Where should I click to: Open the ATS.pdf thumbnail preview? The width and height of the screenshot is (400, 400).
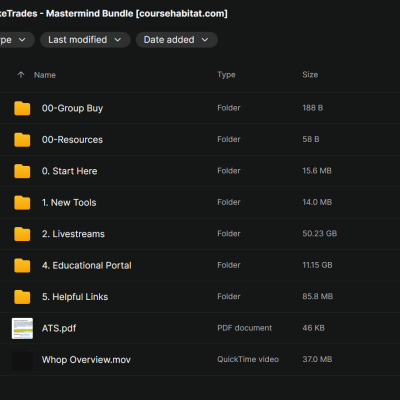[x=22, y=328]
